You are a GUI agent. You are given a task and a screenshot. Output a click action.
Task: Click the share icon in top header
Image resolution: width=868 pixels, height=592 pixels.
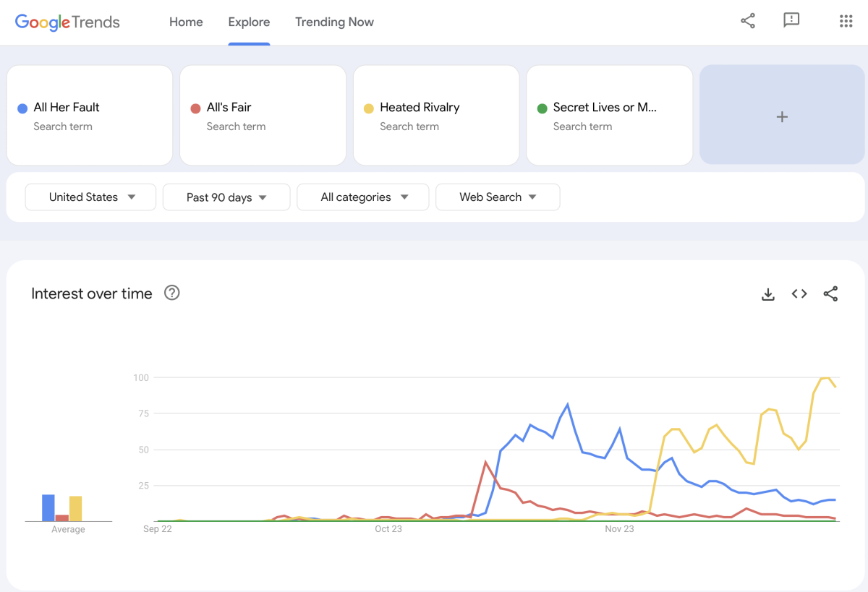tap(748, 21)
